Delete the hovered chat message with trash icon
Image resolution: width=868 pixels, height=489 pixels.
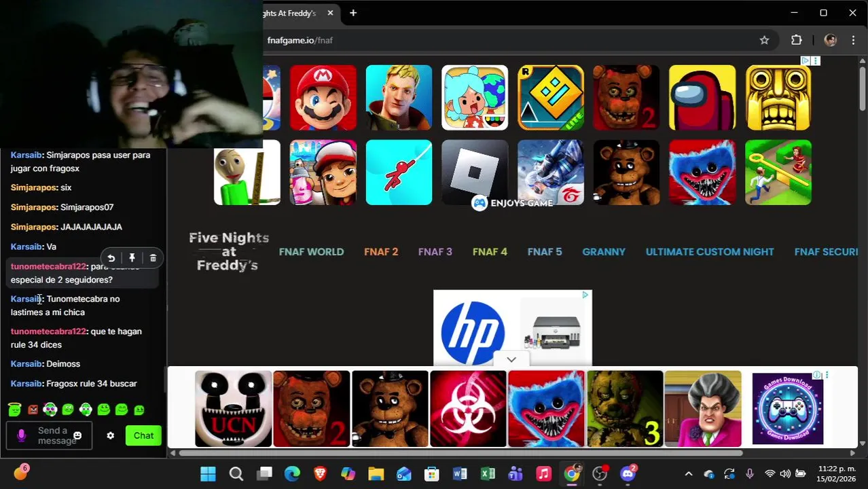coord(153,258)
